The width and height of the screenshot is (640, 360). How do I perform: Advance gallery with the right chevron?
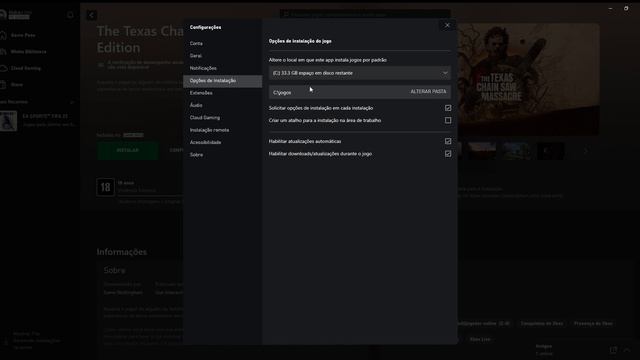pos(586,151)
